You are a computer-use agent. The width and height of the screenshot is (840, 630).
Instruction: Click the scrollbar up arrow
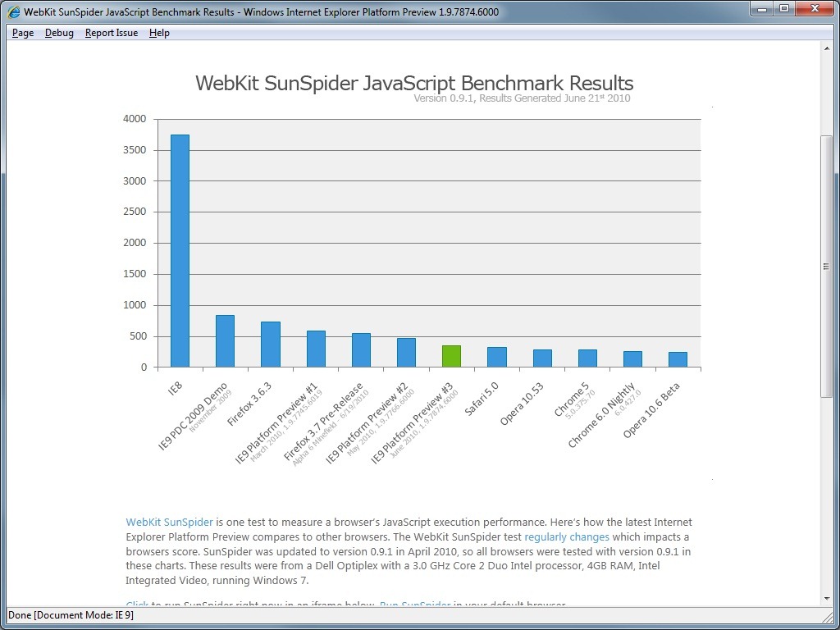coord(826,48)
